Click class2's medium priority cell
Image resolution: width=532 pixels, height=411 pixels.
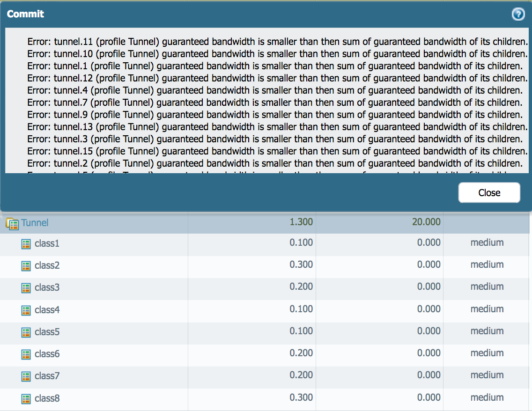(x=487, y=264)
